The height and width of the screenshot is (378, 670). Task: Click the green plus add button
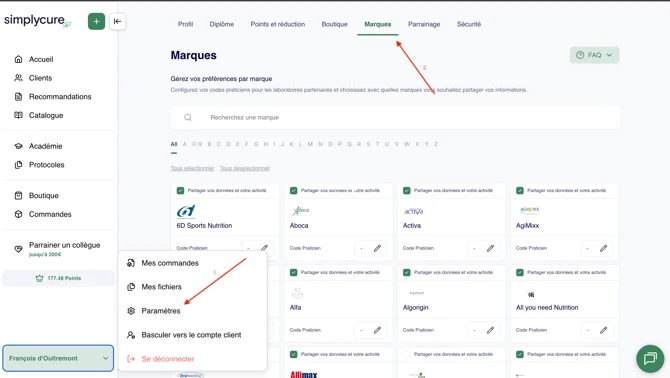point(96,21)
